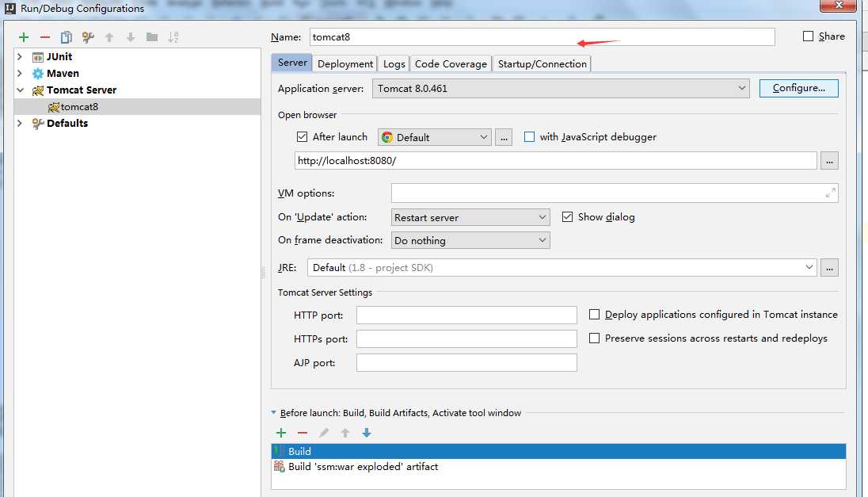This screenshot has width=868, height=497.
Task: Close the Run/Debug Configurations dialog
Action: pos(838,5)
